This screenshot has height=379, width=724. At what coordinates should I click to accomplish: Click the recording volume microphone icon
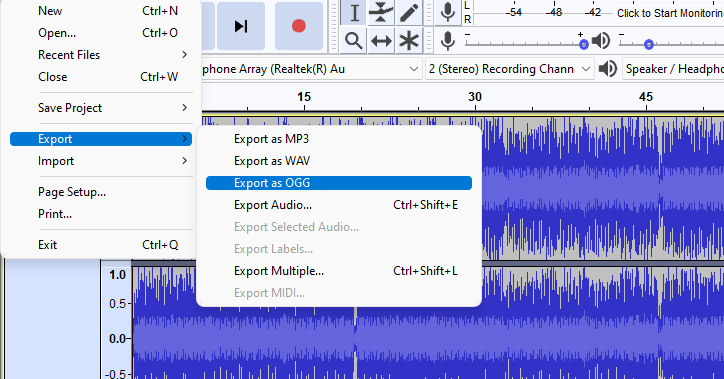point(447,41)
